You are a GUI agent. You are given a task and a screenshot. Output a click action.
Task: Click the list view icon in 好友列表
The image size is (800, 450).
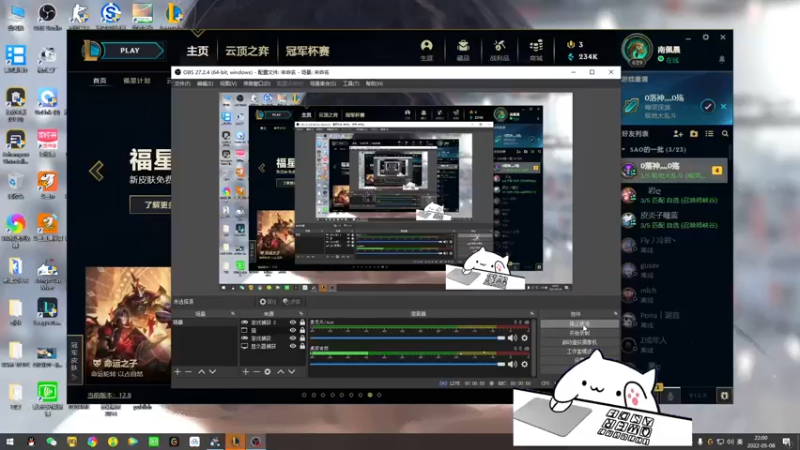tap(709, 134)
